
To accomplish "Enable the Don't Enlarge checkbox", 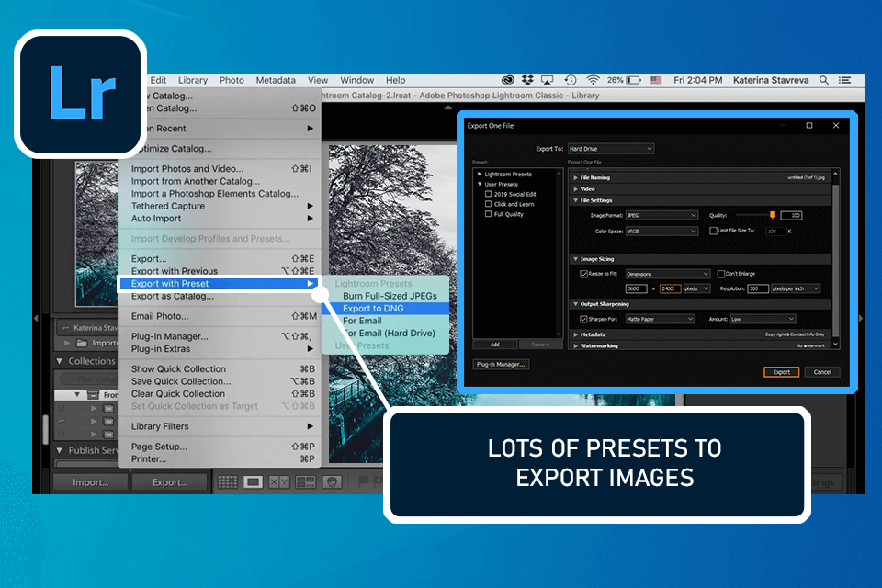I will tap(720, 274).
